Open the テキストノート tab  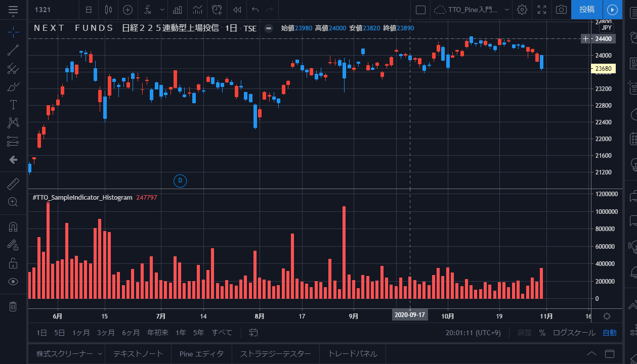click(x=138, y=354)
